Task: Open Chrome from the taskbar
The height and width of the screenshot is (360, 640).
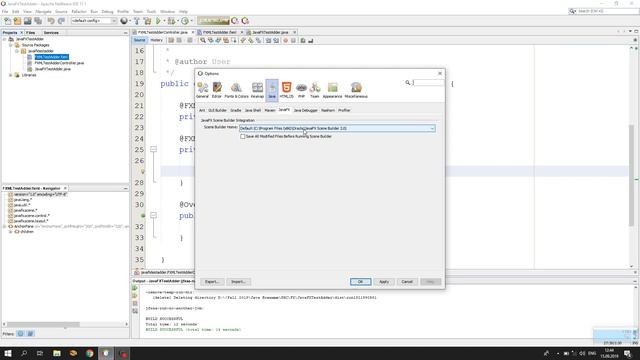Action: point(89,353)
